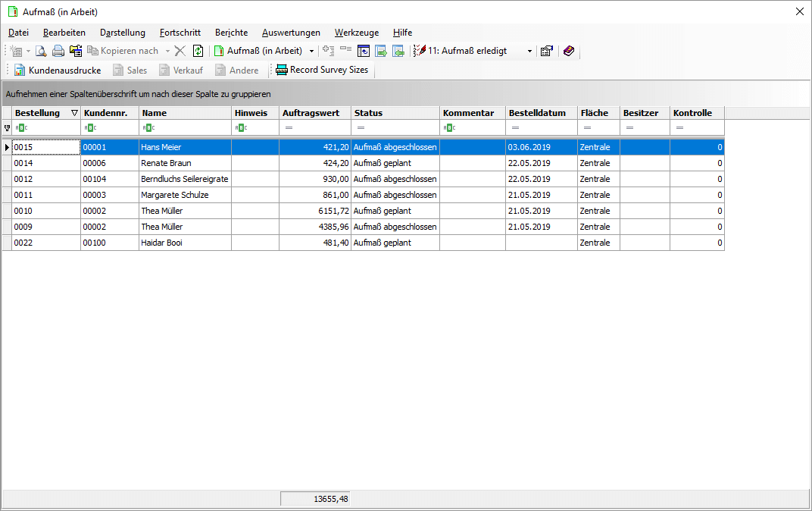The image size is (812, 511).
Task: Click order number 0010 cell
Action: tap(46, 211)
